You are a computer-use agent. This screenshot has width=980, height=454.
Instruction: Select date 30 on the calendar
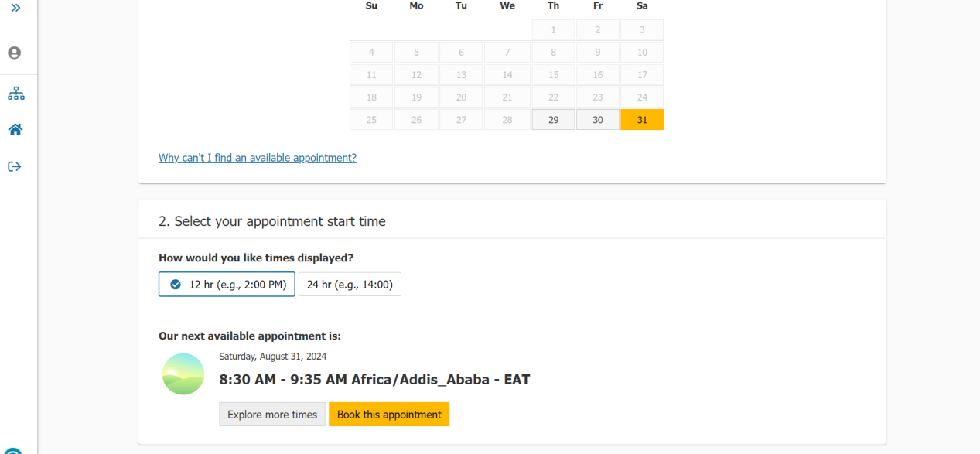click(598, 120)
